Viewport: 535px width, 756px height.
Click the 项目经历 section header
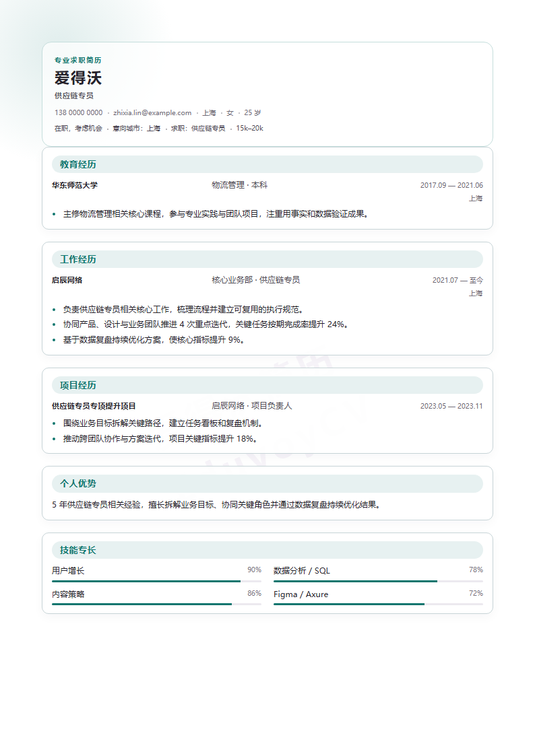[267, 385]
